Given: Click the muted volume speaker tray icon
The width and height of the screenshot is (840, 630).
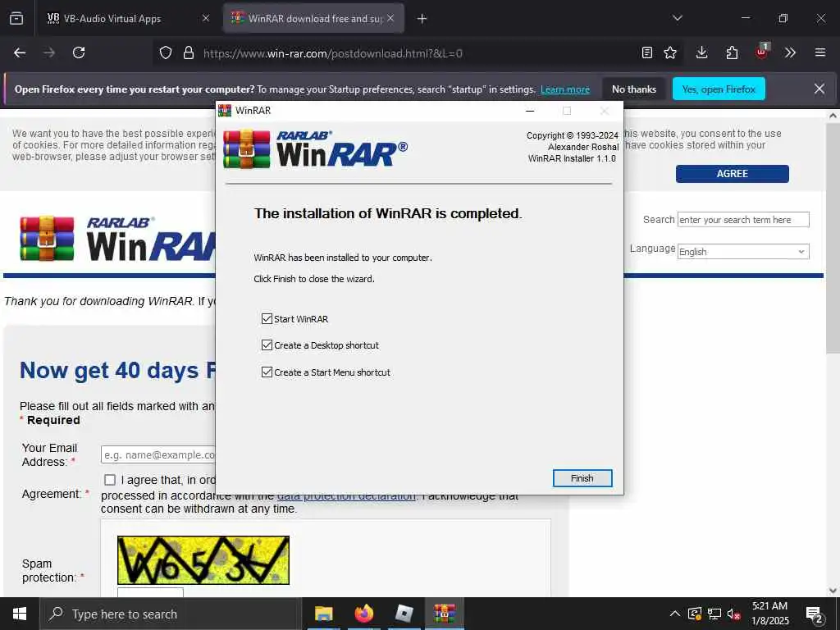Looking at the screenshot, I should point(733,614).
